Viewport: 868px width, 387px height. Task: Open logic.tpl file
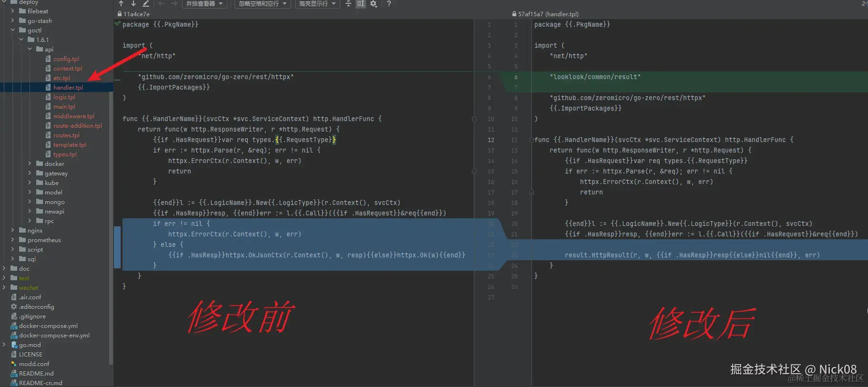pos(64,97)
